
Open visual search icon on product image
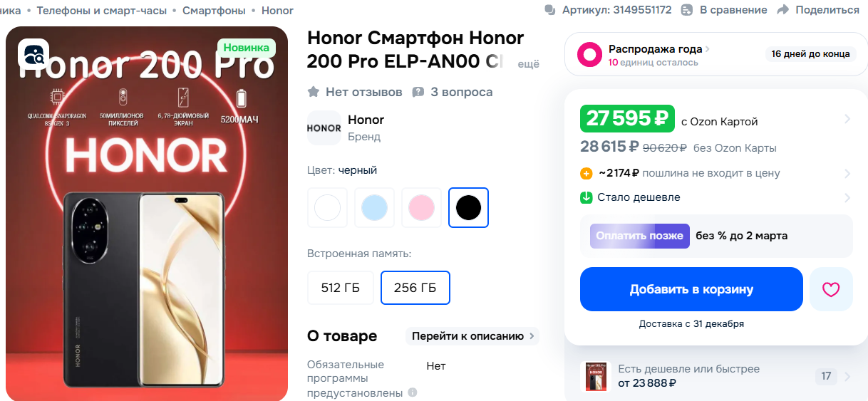coord(33,53)
